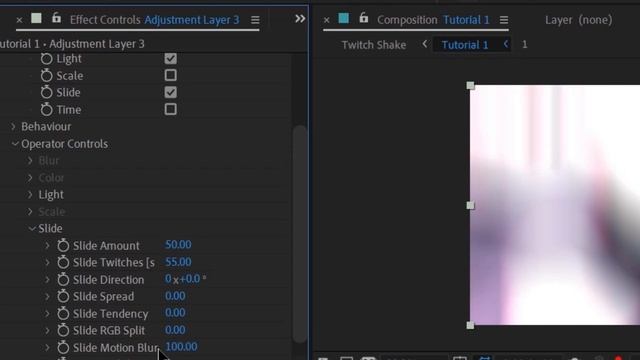Toggle stopwatch for Light enable property
640x360 pixels.
coord(47,59)
